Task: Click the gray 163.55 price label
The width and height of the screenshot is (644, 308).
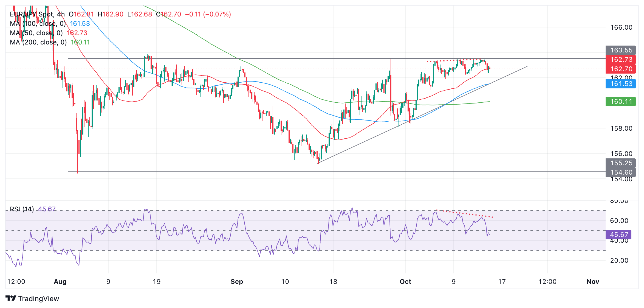Action: [621, 50]
